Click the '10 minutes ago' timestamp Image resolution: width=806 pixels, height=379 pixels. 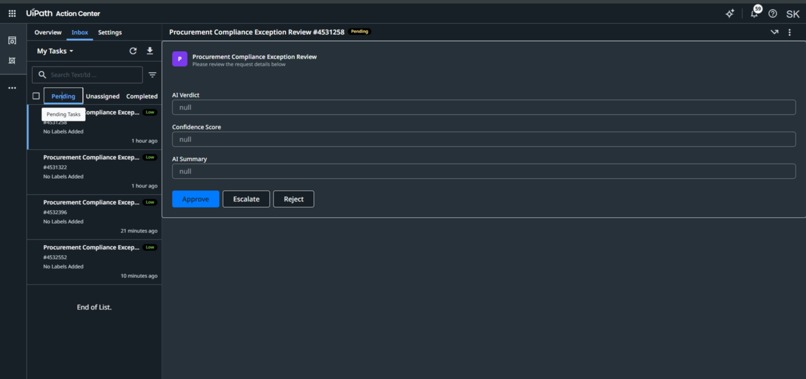(139, 276)
